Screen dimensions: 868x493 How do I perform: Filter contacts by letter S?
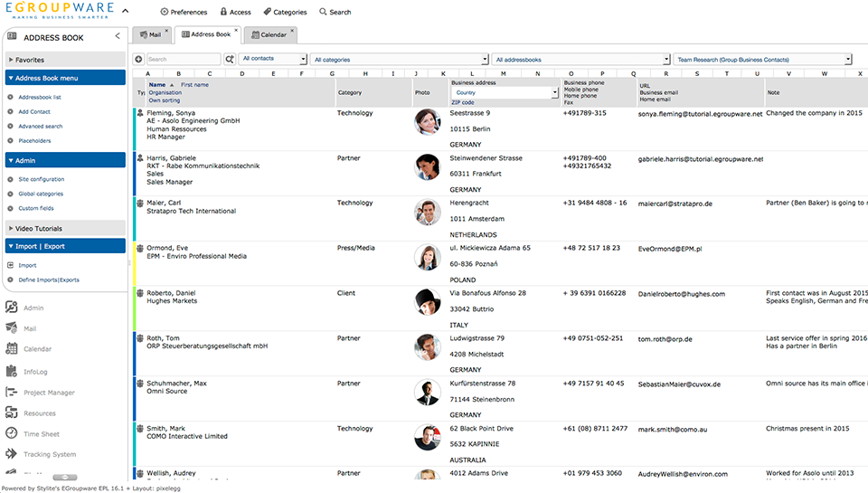tap(697, 73)
